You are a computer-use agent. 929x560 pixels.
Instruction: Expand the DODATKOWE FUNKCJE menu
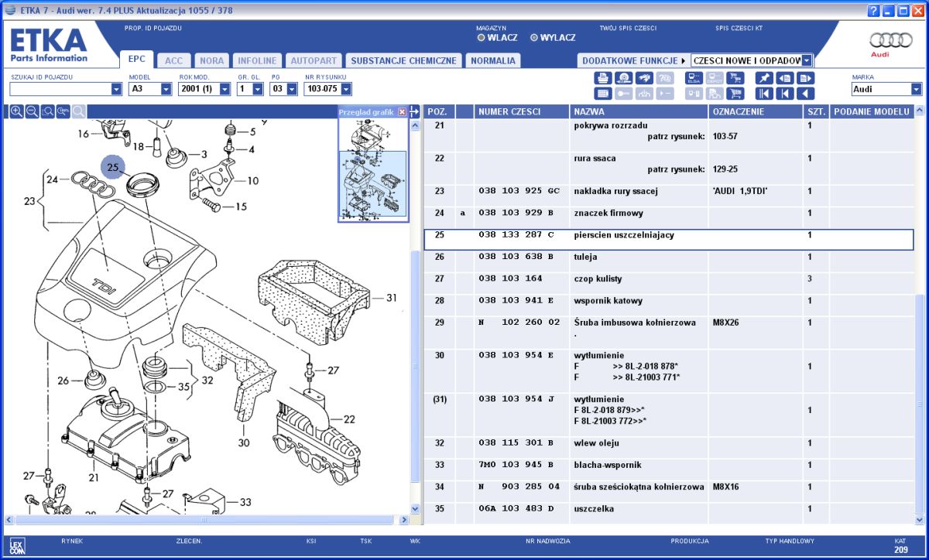(x=632, y=60)
